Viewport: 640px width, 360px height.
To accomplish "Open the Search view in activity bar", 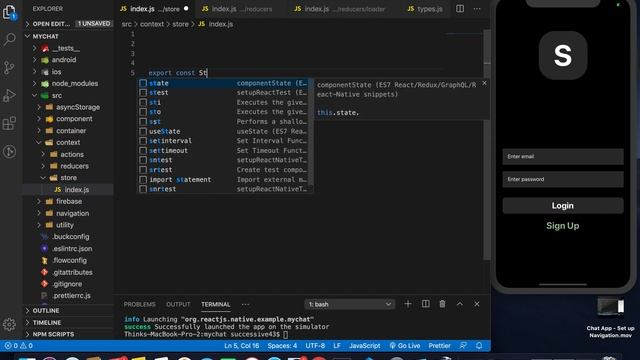I will pos(9,40).
